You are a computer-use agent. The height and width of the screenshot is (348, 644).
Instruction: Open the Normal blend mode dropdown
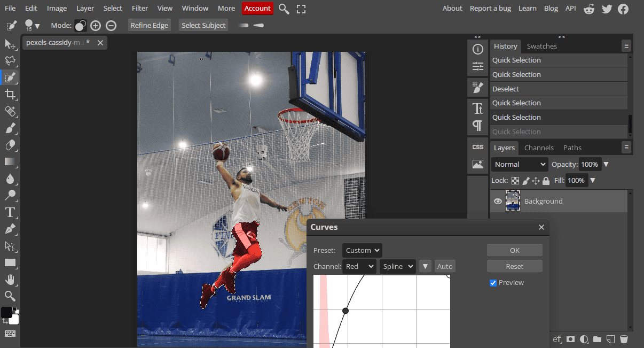[x=520, y=164]
